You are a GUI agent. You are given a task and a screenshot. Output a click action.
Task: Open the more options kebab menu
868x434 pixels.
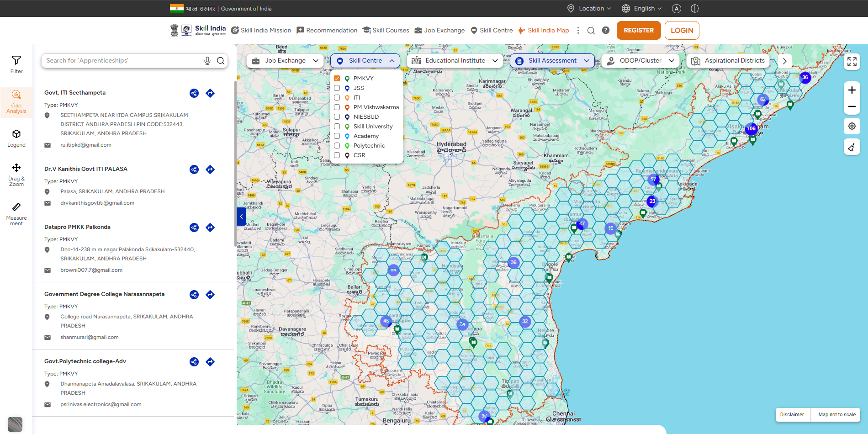(x=578, y=30)
